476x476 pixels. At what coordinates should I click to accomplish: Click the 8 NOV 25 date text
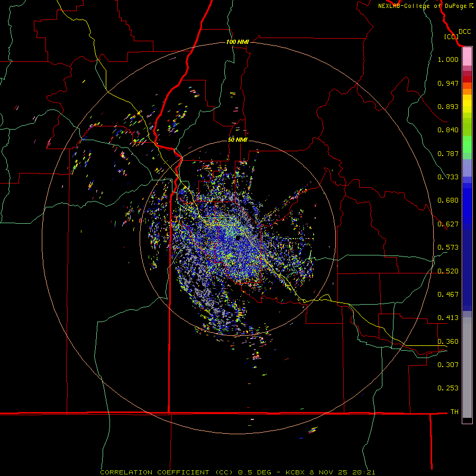tap(328, 472)
